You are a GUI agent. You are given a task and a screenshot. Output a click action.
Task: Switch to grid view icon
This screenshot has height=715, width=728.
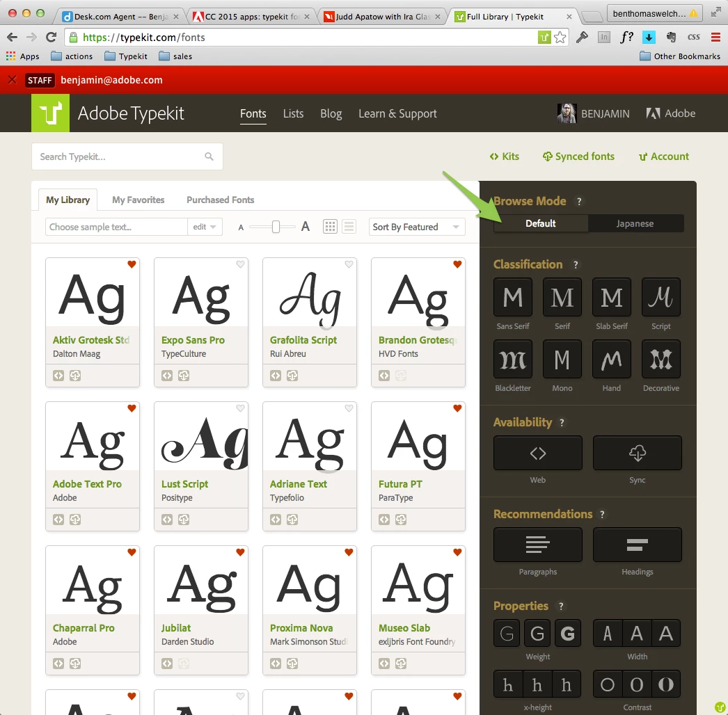pyautogui.click(x=330, y=227)
